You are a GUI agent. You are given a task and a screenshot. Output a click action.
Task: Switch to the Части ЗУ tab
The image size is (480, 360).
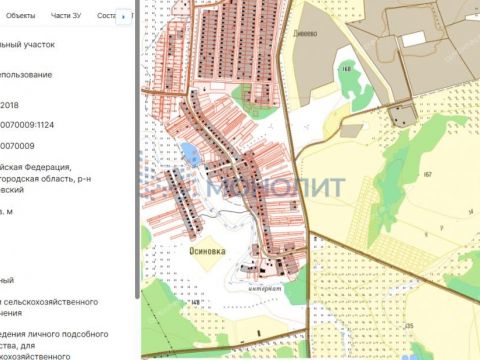click(66, 15)
